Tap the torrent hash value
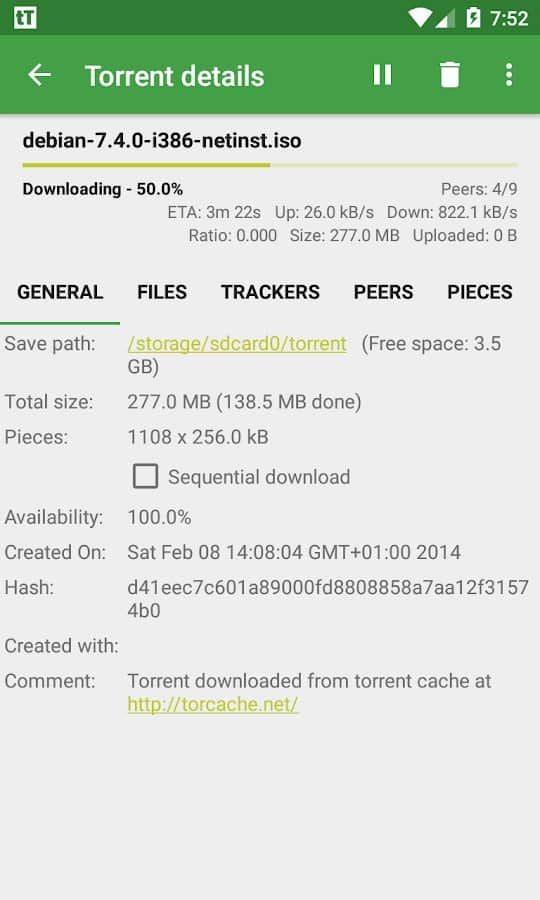 pyautogui.click(x=328, y=599)
